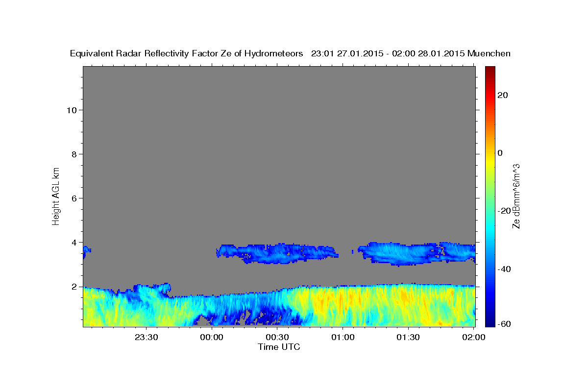Image resolution: width=588 pixels, height=392 pixels.
Task: Click the height axis label '10'
Action: pyautogui.click(x=72, y=110)
